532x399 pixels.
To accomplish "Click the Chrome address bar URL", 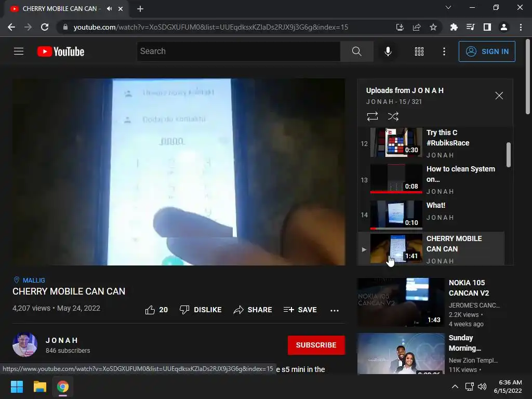I will (x=211, y=27).
